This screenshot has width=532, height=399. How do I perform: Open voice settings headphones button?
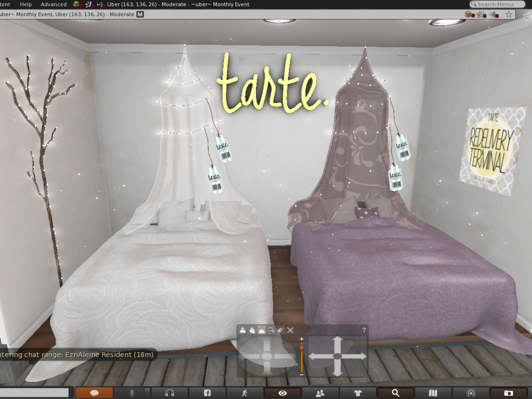(x=169, y=393)
